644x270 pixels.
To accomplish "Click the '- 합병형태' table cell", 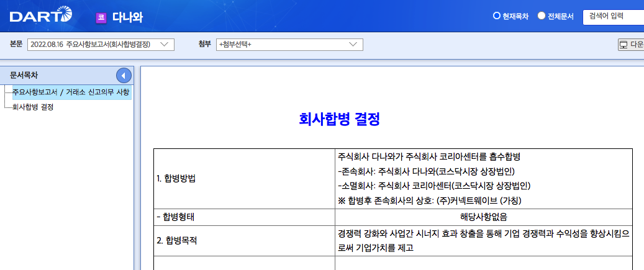I will tap(245, 217).
